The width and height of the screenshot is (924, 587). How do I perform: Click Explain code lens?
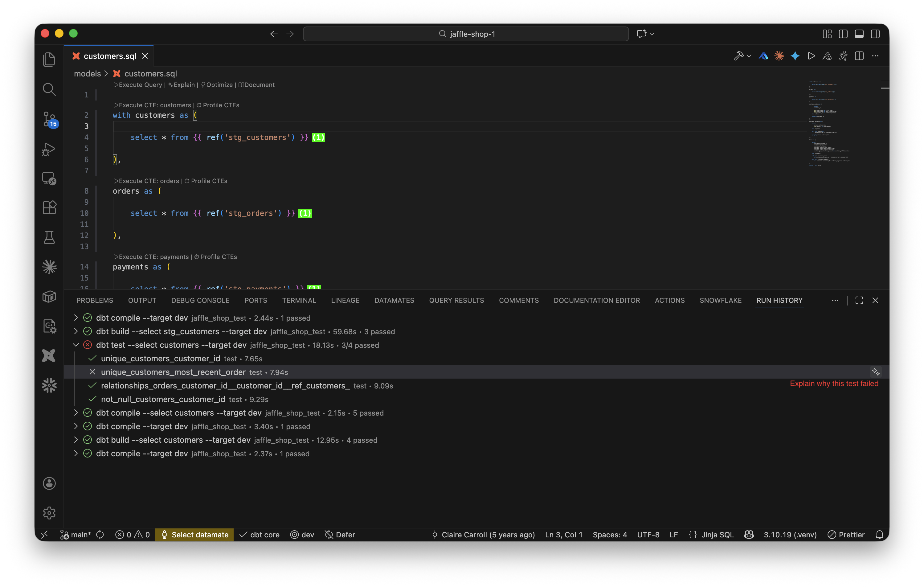tap(182, 85)
